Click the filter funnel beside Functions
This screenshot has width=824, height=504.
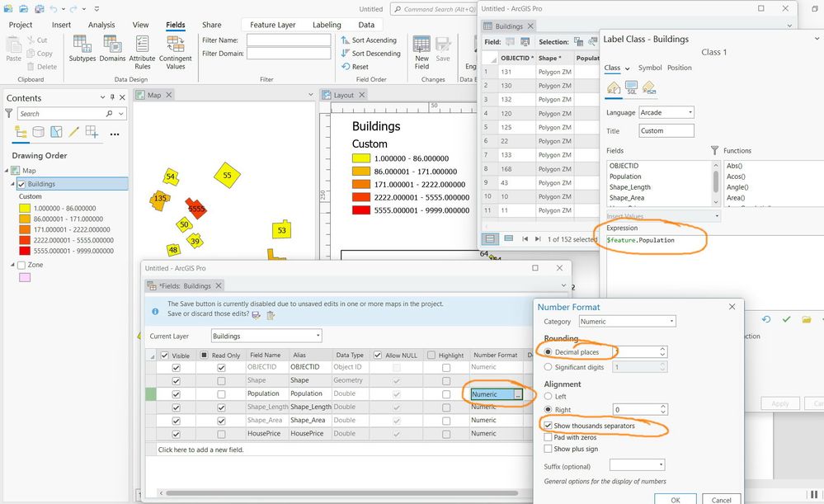point(714,150)
